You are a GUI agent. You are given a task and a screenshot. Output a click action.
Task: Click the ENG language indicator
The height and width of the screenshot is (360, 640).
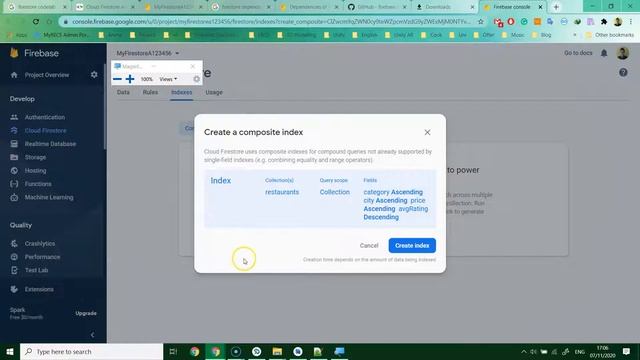(580, 351)
